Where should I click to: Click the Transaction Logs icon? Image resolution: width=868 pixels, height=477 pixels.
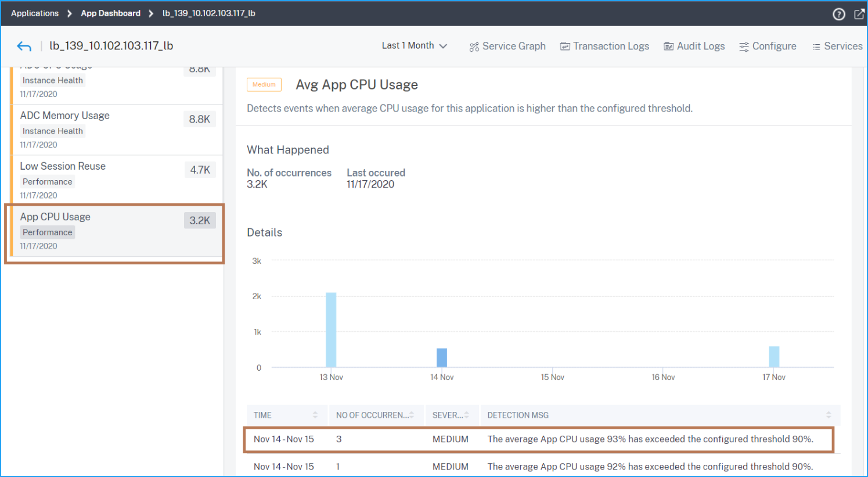[x=565, y=46]
